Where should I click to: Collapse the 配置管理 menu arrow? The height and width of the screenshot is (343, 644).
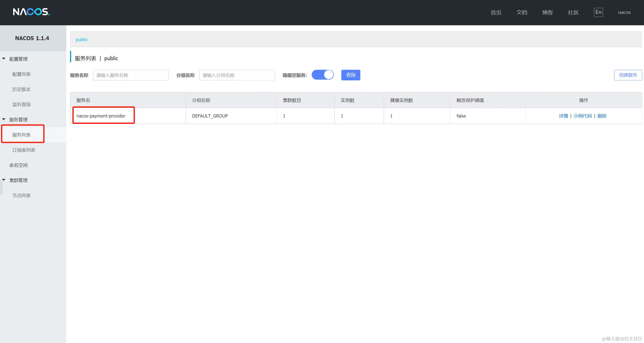pyautogui.click(x=4, y=59)
